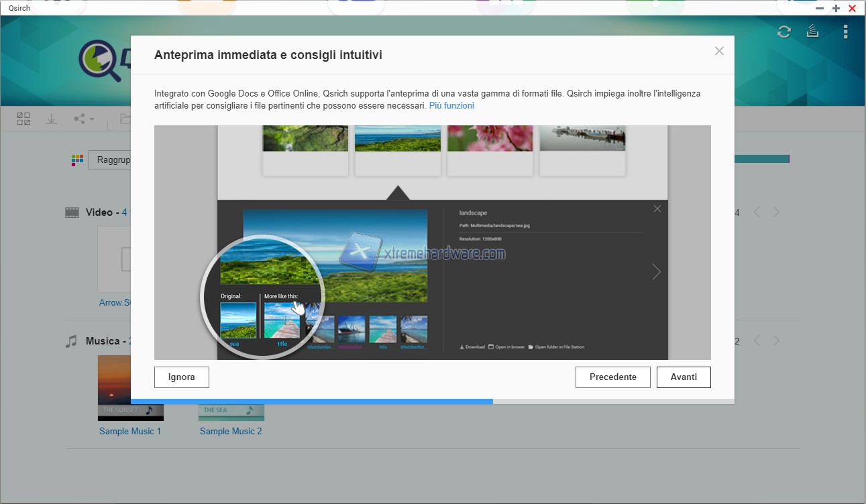Open the Più funzioni link
Screen dimensions: 866x504
tap(451, 106)
